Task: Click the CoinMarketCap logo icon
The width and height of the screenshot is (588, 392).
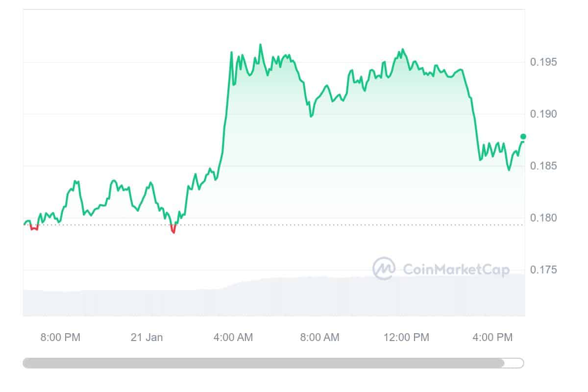Action: point(384,269)
